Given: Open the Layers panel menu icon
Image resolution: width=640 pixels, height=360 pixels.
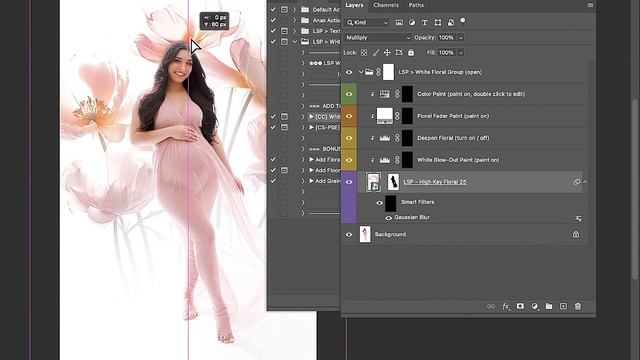Looking at the screenshot, I should (x=590, y=5).
